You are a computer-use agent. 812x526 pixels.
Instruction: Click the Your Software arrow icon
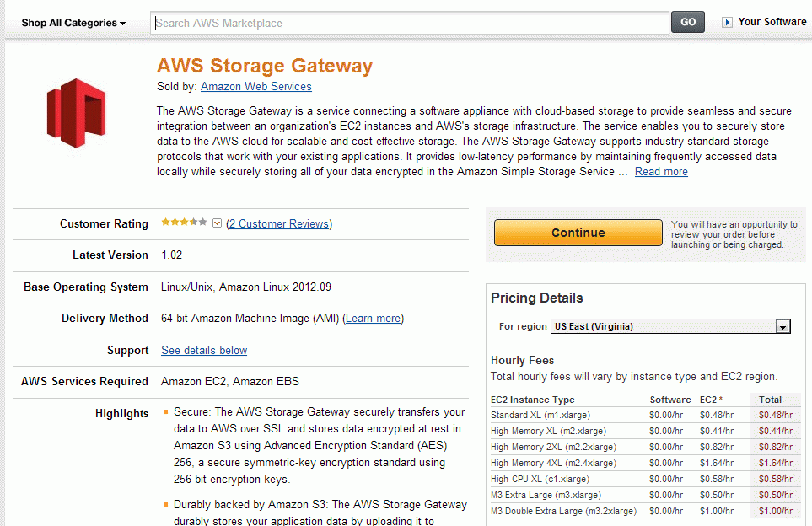point(727,22)
